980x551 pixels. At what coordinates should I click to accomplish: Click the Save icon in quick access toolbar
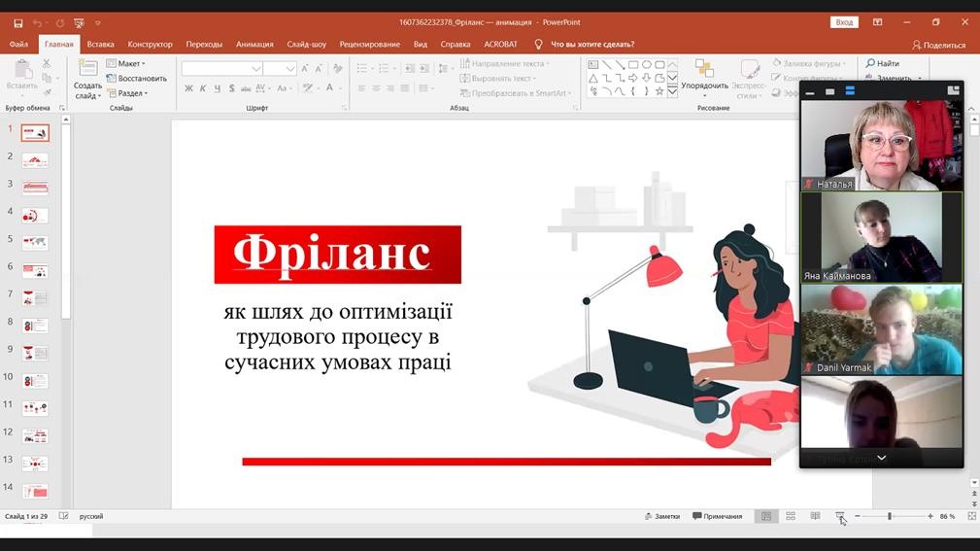tap(18, 22)
